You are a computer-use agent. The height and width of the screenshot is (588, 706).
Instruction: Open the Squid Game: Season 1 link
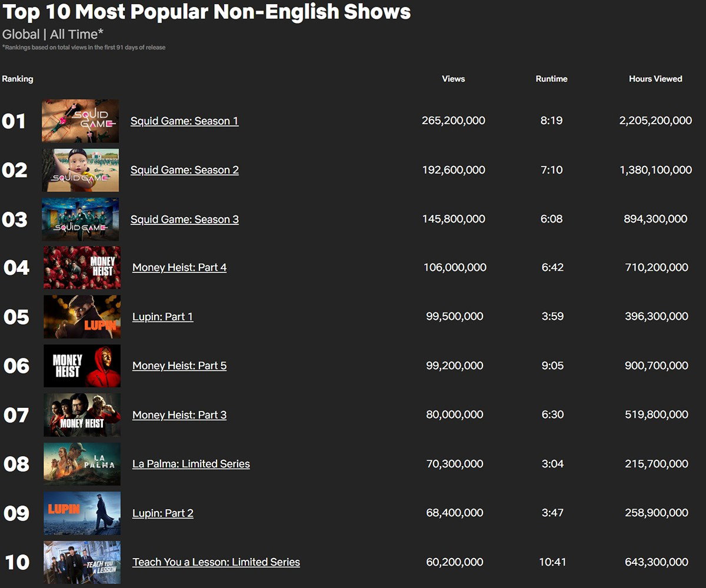[185, 121]
